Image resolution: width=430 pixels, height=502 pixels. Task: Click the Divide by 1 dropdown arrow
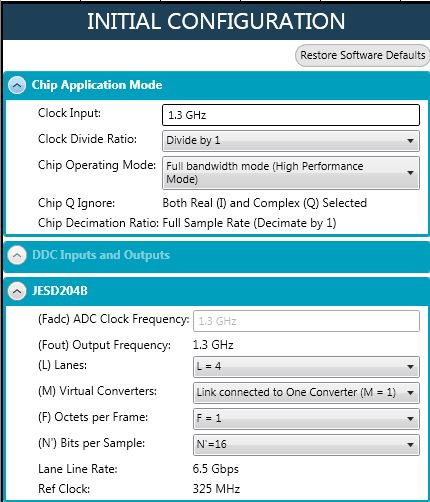coord(411,141)
